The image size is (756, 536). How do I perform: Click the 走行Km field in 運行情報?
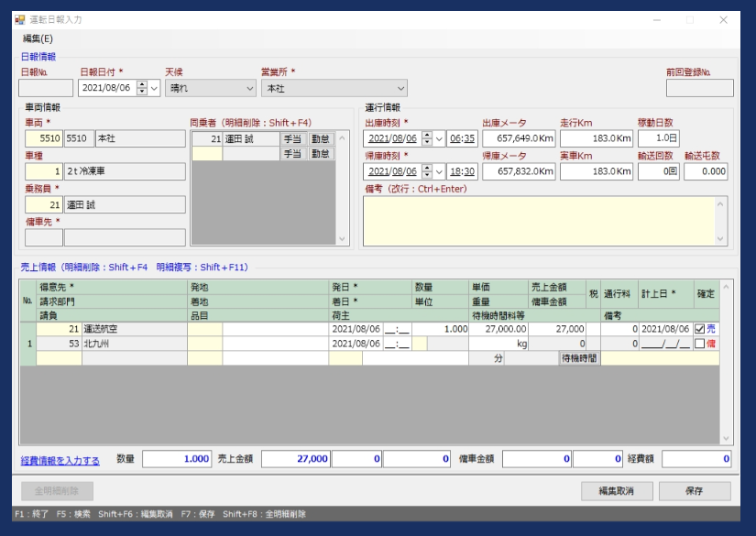(x=596, y=139)
